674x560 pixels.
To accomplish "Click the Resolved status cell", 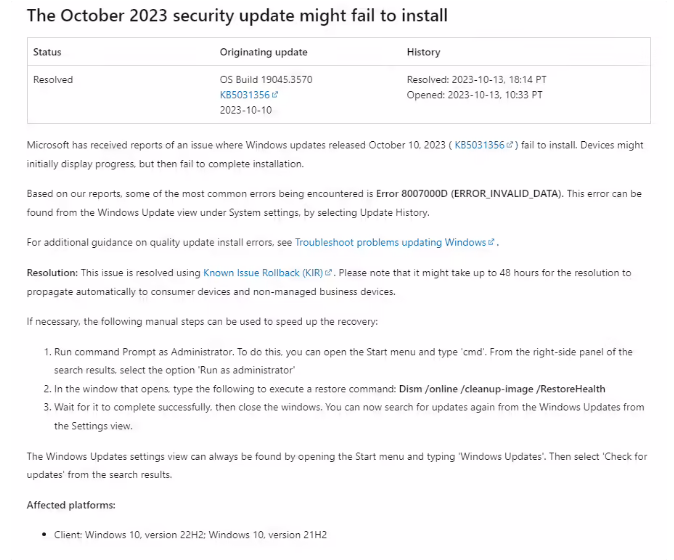I will coord(53,80).
